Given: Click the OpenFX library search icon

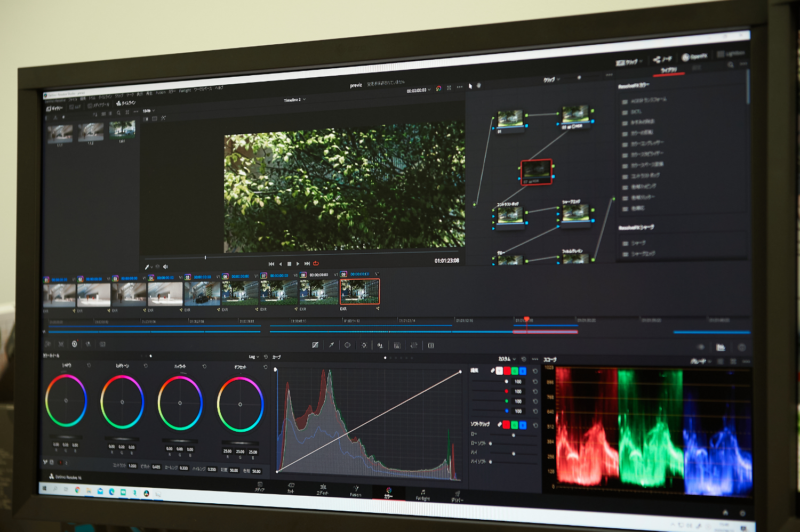Looking at the screenshot, I should [x=730, y=65].
